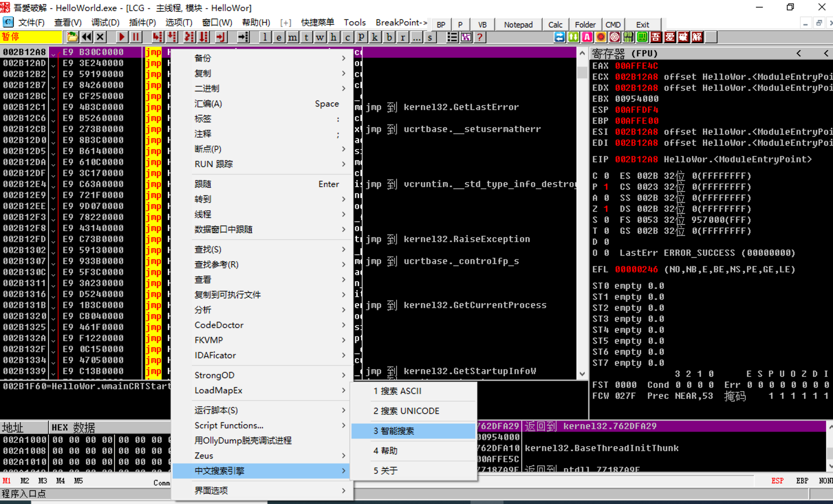
Task: Click the Exit button
Action: click(642, 25)
